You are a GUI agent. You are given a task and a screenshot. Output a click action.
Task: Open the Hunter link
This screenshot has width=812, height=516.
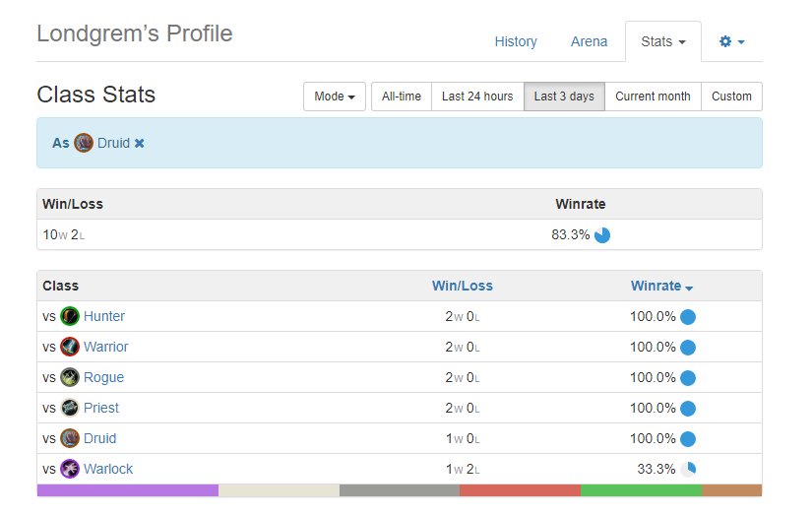point(104,316)
